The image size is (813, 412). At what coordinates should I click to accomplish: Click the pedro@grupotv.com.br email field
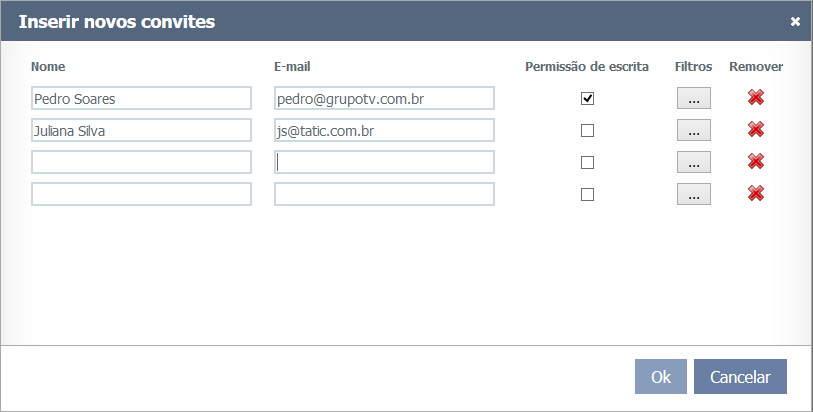pos(384,98)
